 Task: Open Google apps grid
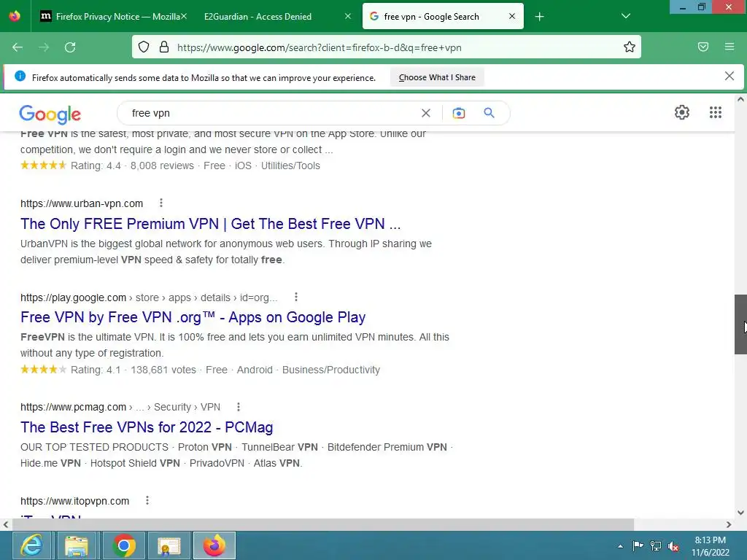coord(715,112)
